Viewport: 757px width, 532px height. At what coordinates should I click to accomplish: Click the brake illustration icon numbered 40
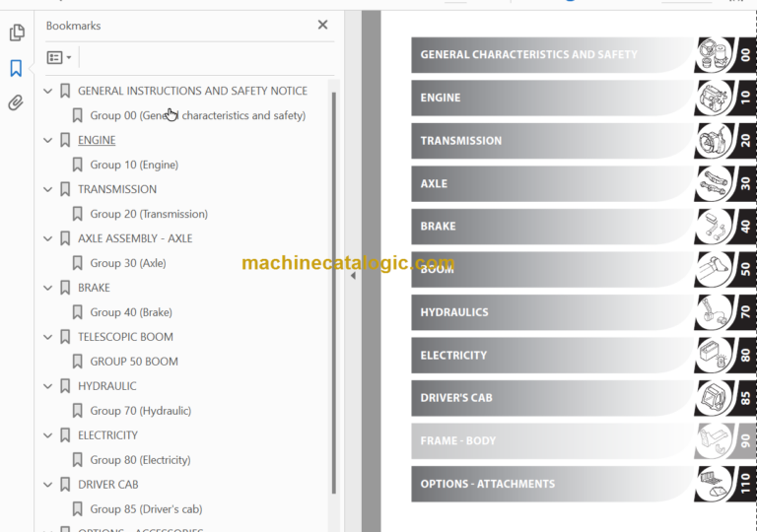[x=714, y=227]
